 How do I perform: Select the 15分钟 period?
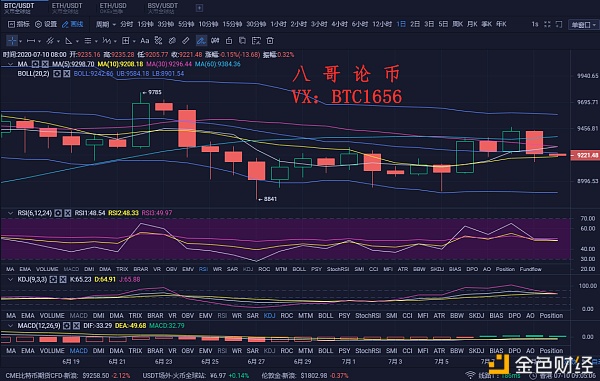(232, 24)
